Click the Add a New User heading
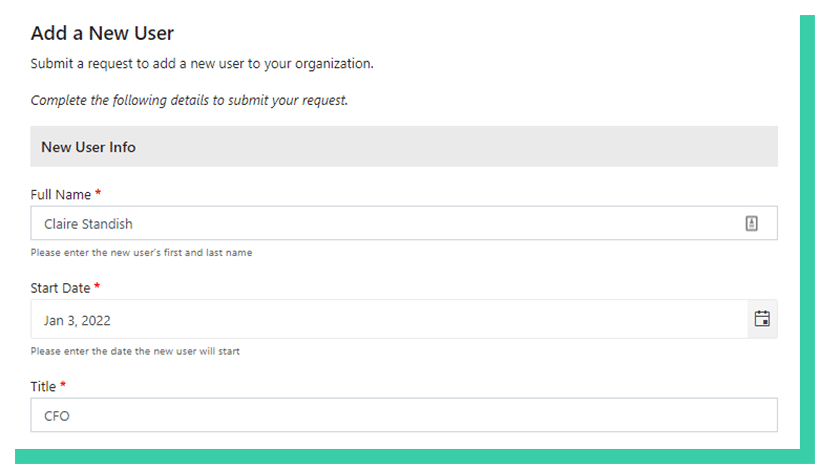This screenshot has width=815, height=464. 102,33
